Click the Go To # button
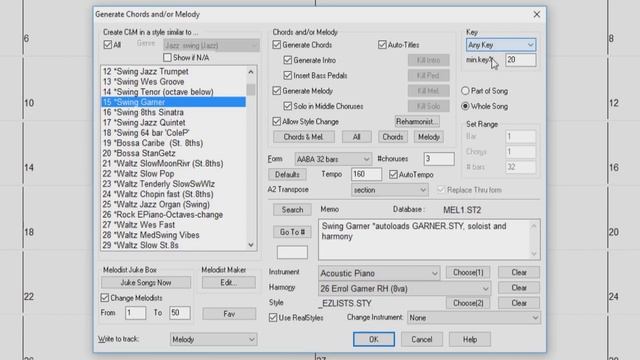This screenshot has width=640, height=360. [x=292, y=232]
